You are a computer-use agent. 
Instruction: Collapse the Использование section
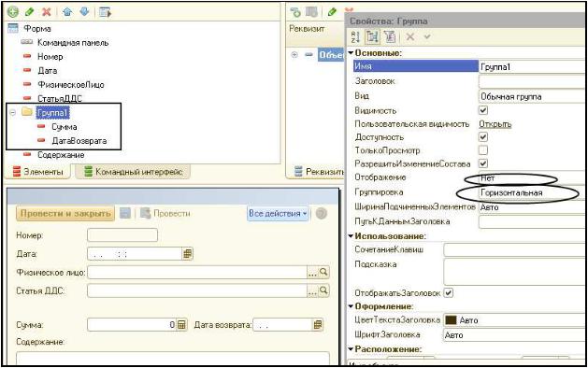coord(351,236)
